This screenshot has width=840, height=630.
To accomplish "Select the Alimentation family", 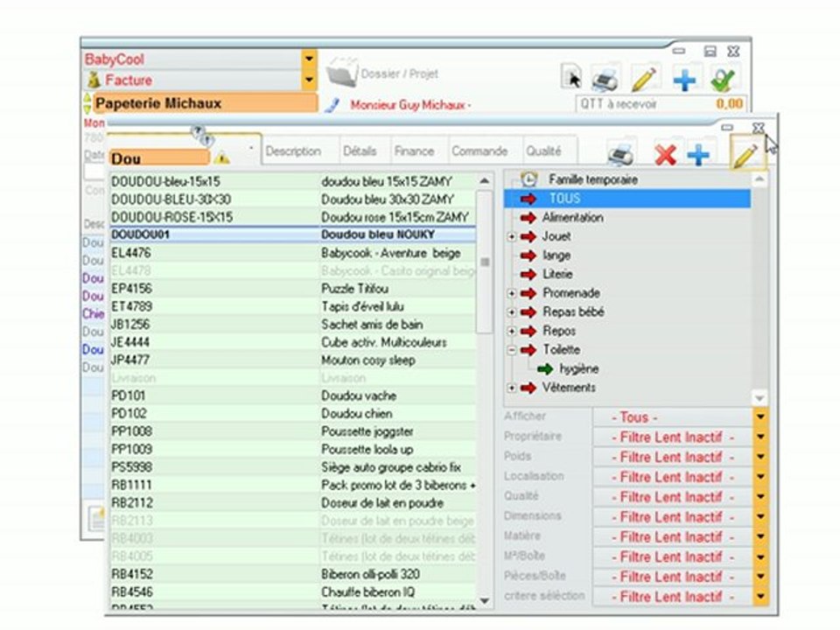I will 572,218.
